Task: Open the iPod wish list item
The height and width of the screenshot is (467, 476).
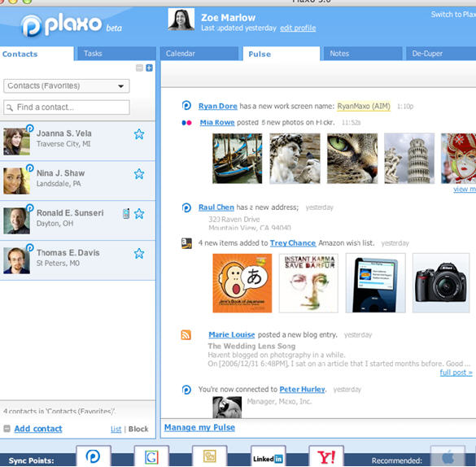Action: (x=376, y=283)
